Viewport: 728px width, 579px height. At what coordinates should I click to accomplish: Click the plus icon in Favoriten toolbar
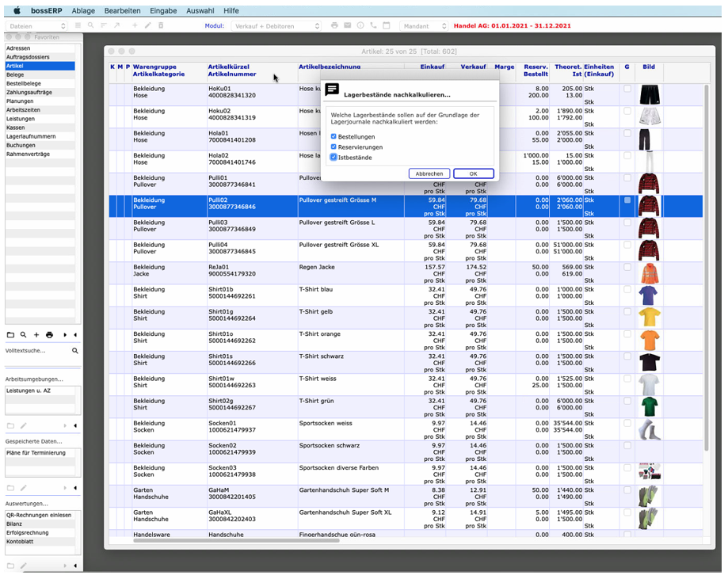tap(36, 335)
